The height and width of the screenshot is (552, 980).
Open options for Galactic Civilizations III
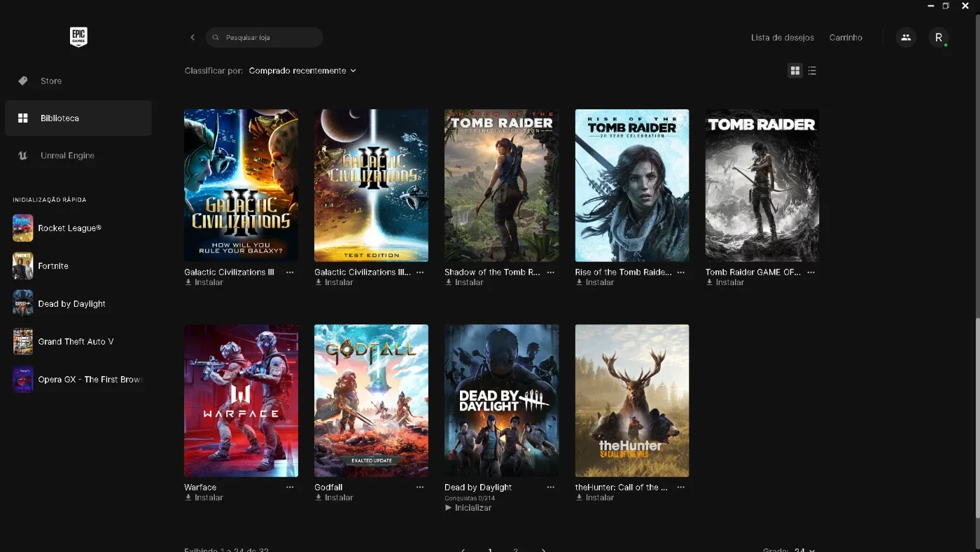pos(290,272)
